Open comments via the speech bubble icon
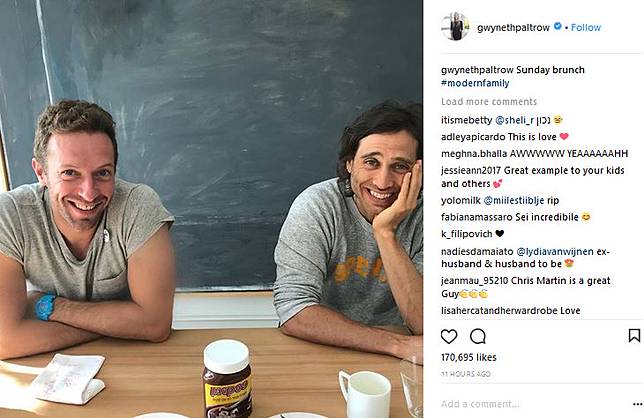 (x=478, y=336)
